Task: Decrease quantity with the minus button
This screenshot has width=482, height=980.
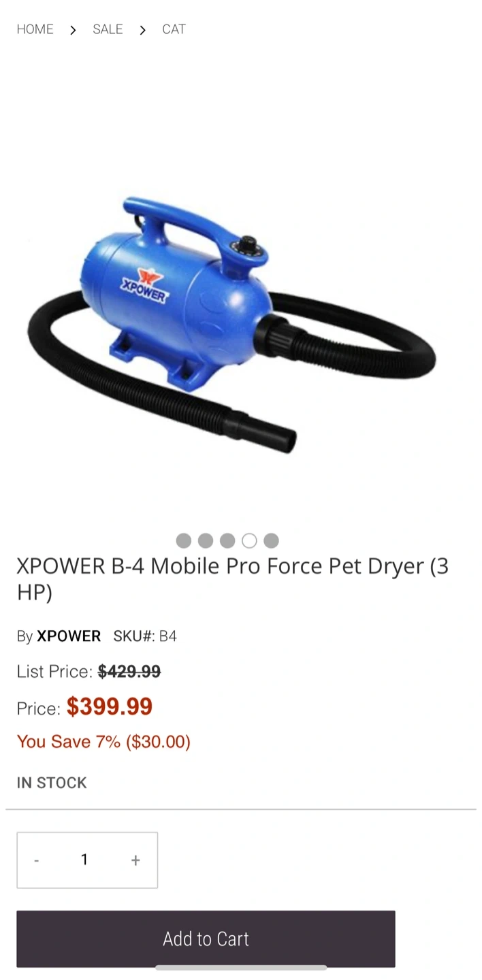Action: 37,860
